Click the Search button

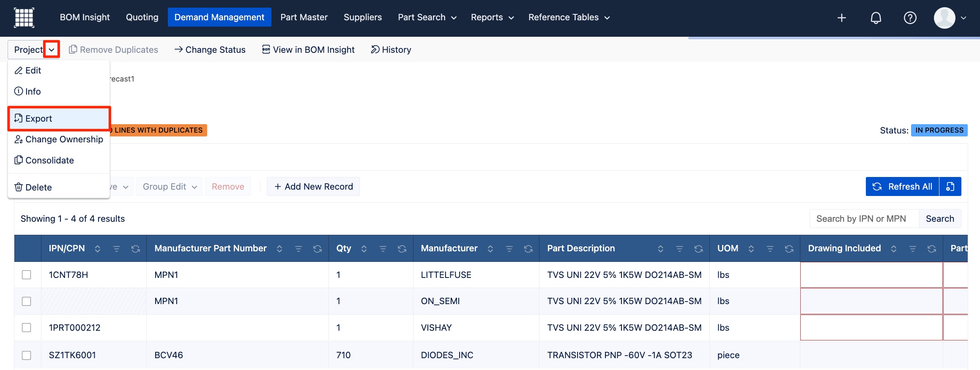[940, 218]
